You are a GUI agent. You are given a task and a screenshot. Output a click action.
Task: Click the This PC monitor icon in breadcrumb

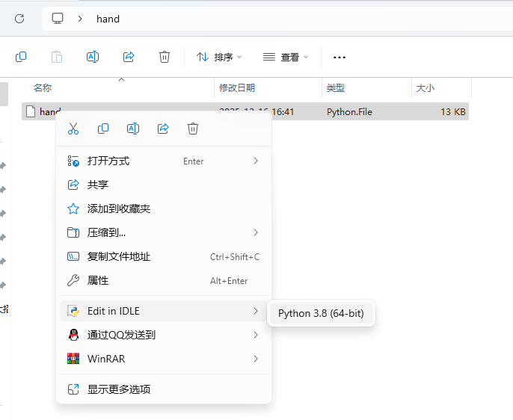point(58,18)
